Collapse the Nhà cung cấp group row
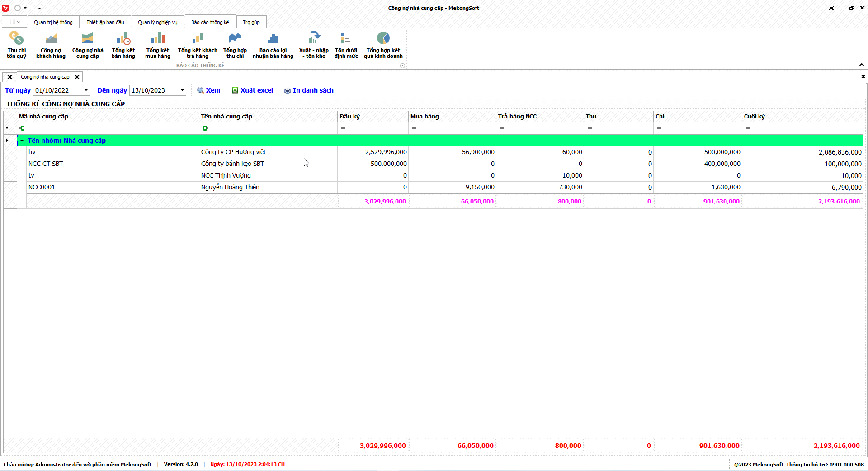This screenshot has width=868, height=471. tap(22, 141)
